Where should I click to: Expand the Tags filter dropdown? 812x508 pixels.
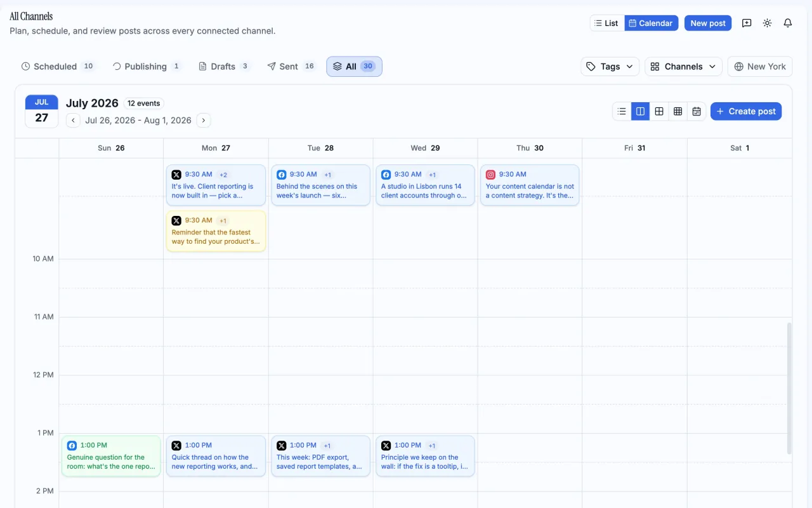click(x=610, y=67)
